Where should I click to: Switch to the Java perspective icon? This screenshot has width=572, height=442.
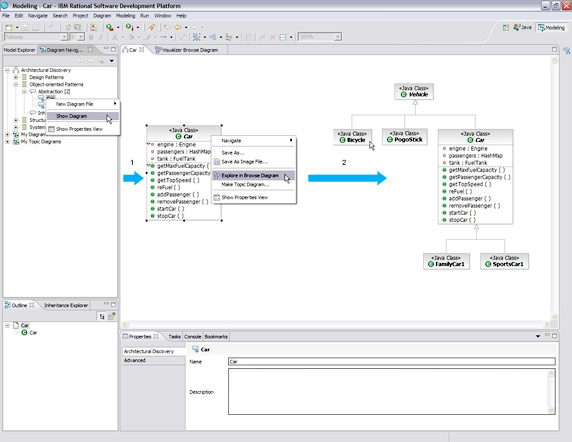point(516,27)
